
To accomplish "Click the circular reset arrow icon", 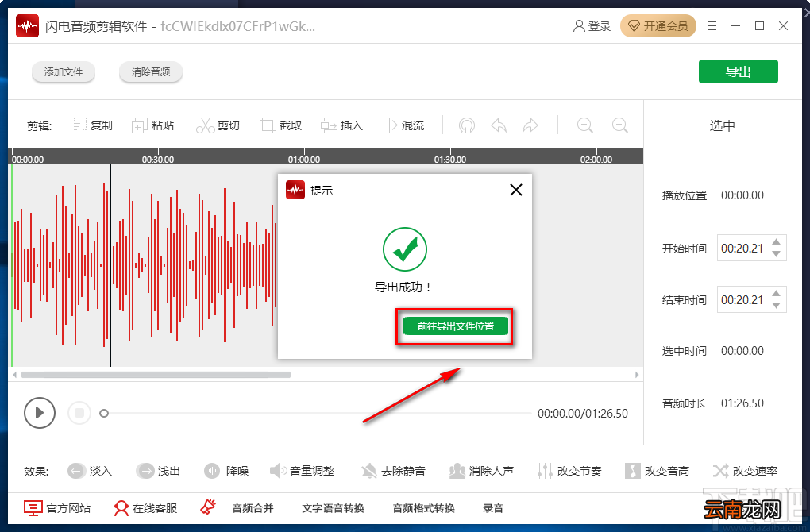I will (x=466, y=125).
